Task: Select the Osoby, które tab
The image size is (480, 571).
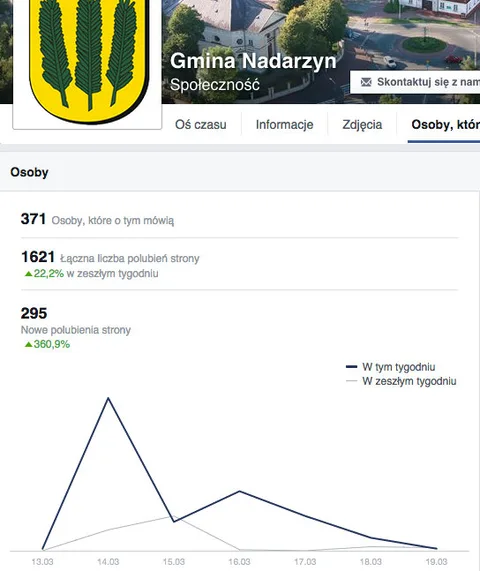Action: 445,125
